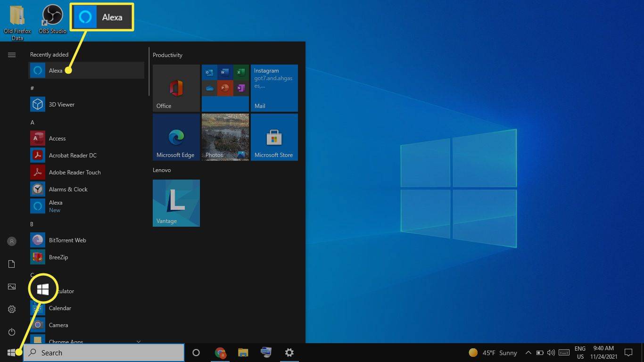The width and height of the screenshot is (644, 362).
Task: Launch Microsoft Edge tile
Action: point(176,137)
